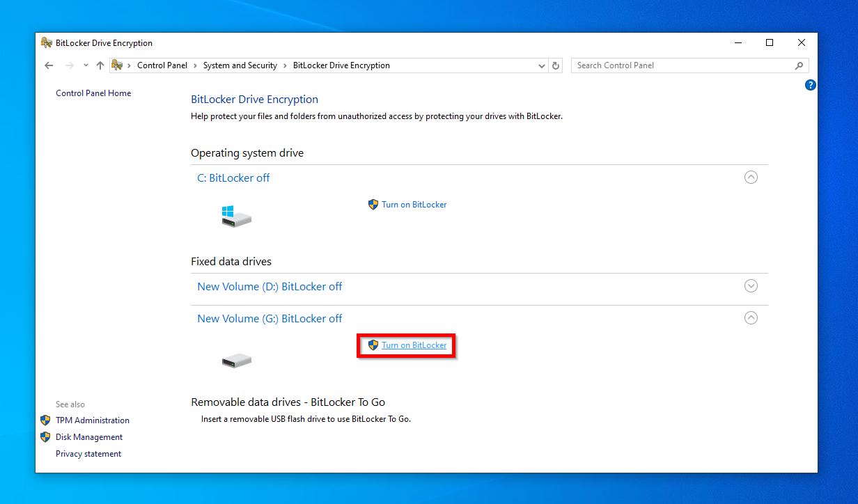Focus the Search Control Panel field
This screenshot has width=858, height=504.
689,65
